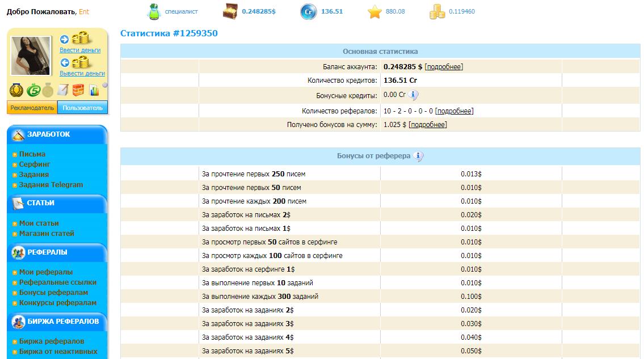This screenshot has height=359, width=644.
Task: Open the bar chart statistics icon
Action: click(94, 90)
